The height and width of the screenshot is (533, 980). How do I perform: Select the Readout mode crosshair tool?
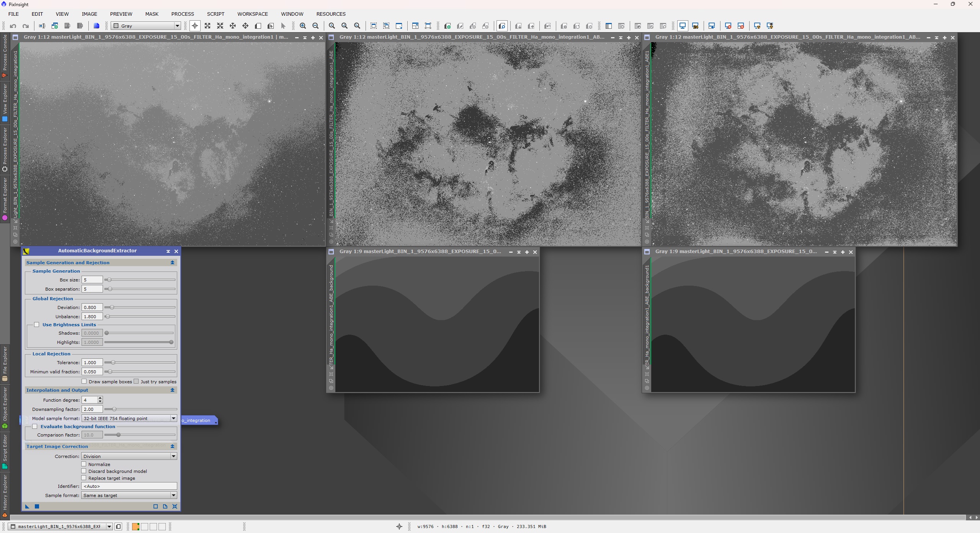[x=195, y=26]
